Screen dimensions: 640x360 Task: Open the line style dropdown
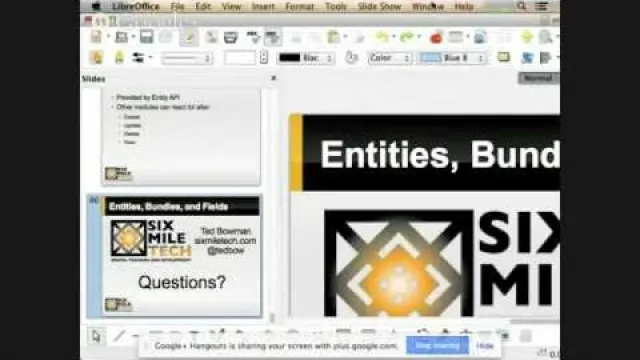(186, 58)
